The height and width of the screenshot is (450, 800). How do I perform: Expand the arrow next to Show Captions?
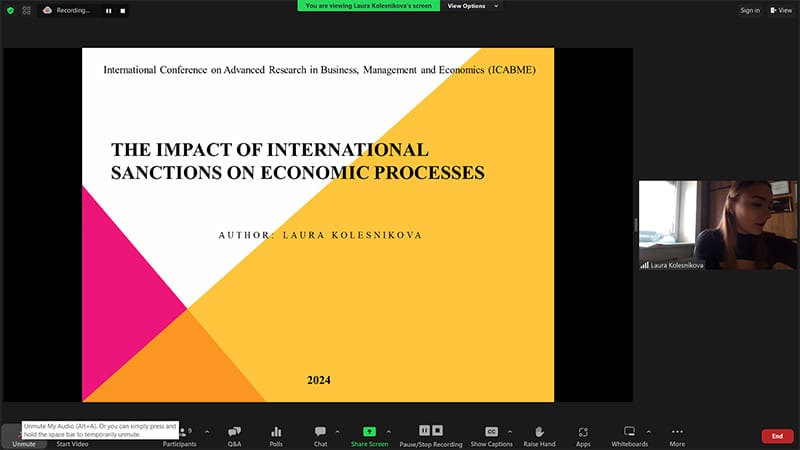point(510,431)
